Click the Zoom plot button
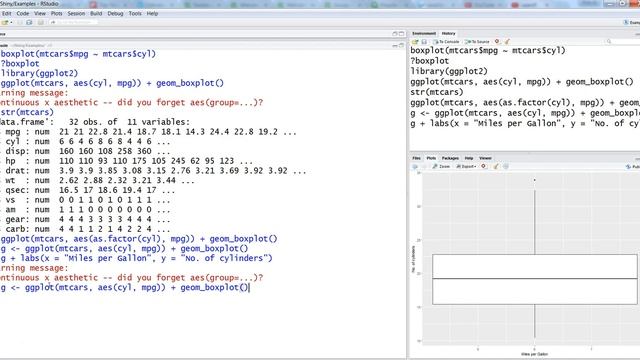Viewport: 640px width, 360px height. pos(441,167)
